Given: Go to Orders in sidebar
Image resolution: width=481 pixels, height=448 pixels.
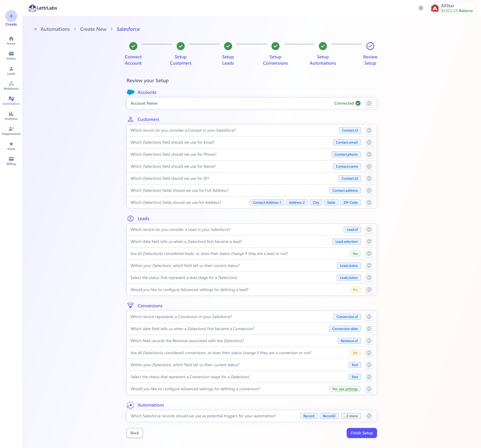Looking at the screenshot, I should 11,56.
